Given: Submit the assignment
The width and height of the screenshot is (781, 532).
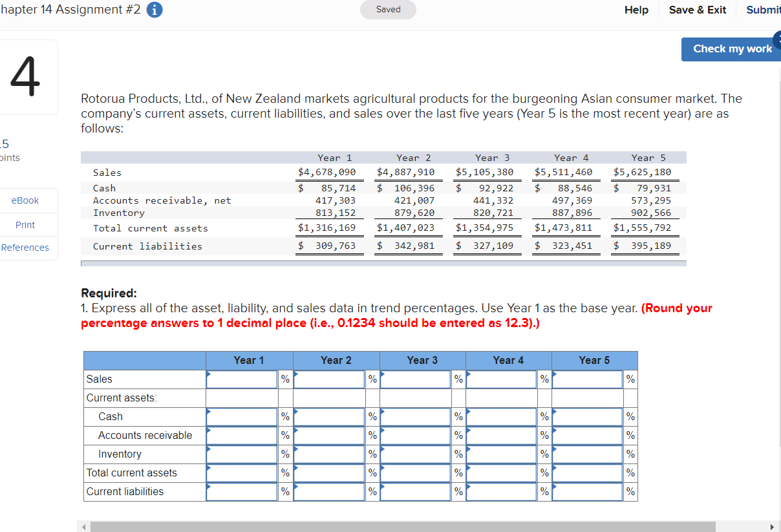Looking at the screenshot, I should coord(764,10).
